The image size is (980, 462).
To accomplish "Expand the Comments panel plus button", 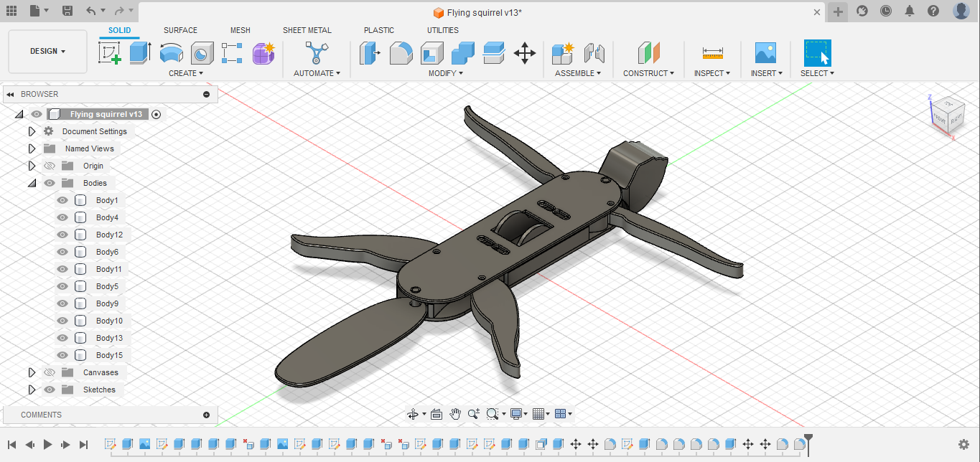I will (207, 415).
